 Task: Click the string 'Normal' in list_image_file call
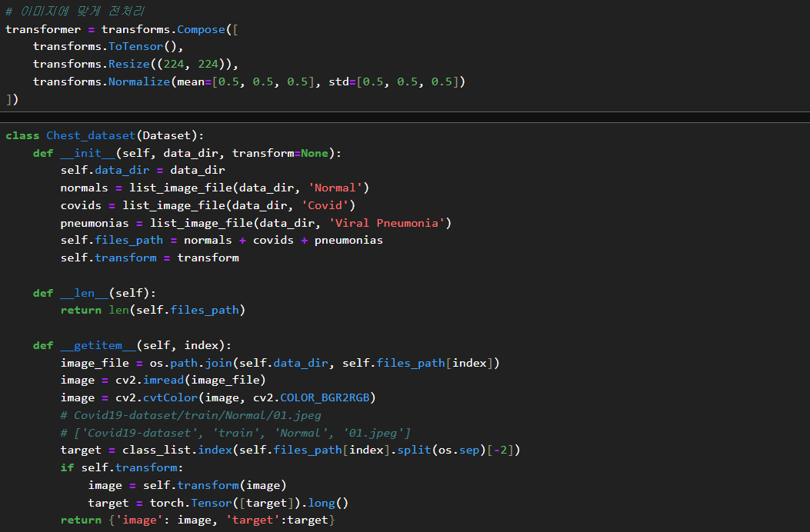pos(335,188)
